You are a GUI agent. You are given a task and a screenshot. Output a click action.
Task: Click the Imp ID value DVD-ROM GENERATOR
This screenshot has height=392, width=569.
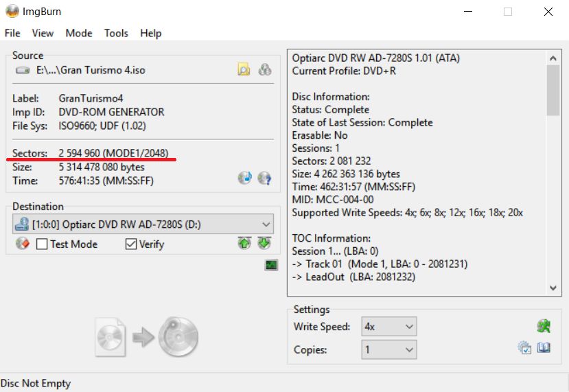pyautogui.click(x=111, y=112)
